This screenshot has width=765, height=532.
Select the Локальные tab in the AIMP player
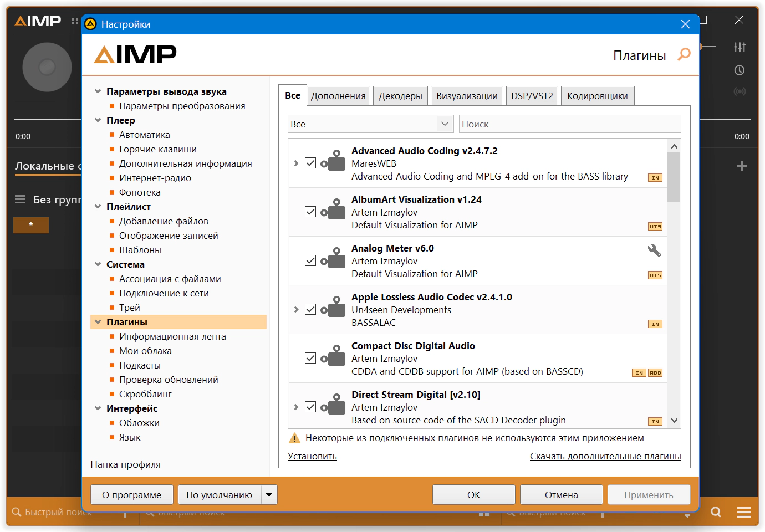pos(48,166)
